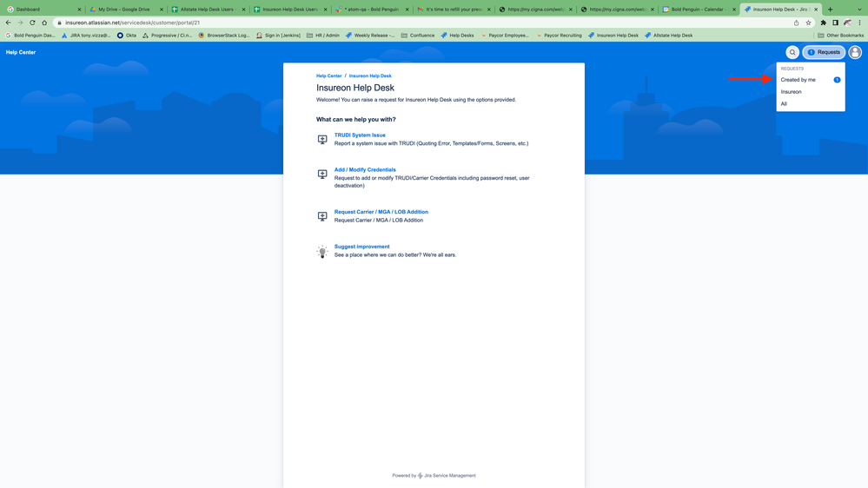Click the Chrome profile picture icon

click(x=847, y=23)
